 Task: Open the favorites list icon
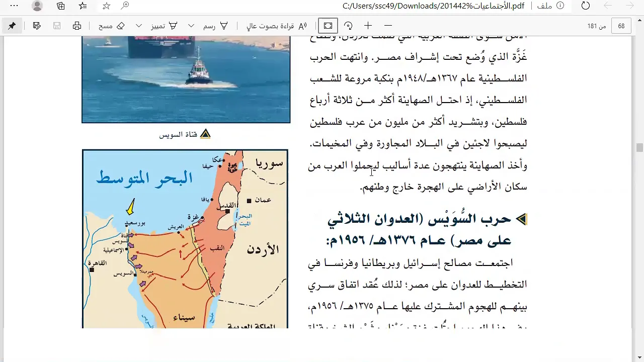coord(83,6)
